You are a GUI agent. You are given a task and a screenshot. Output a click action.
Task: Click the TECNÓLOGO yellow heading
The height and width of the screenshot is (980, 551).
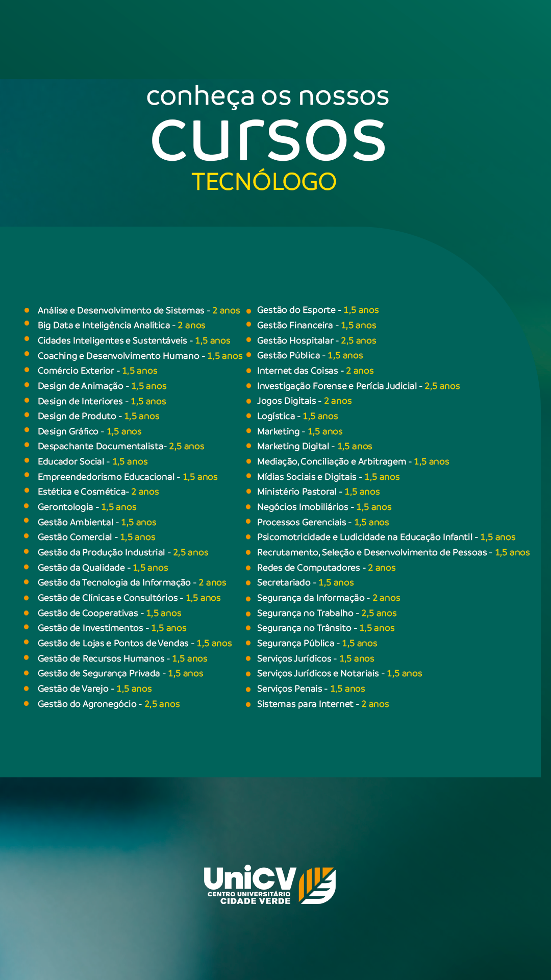click(x=264, y=182)
